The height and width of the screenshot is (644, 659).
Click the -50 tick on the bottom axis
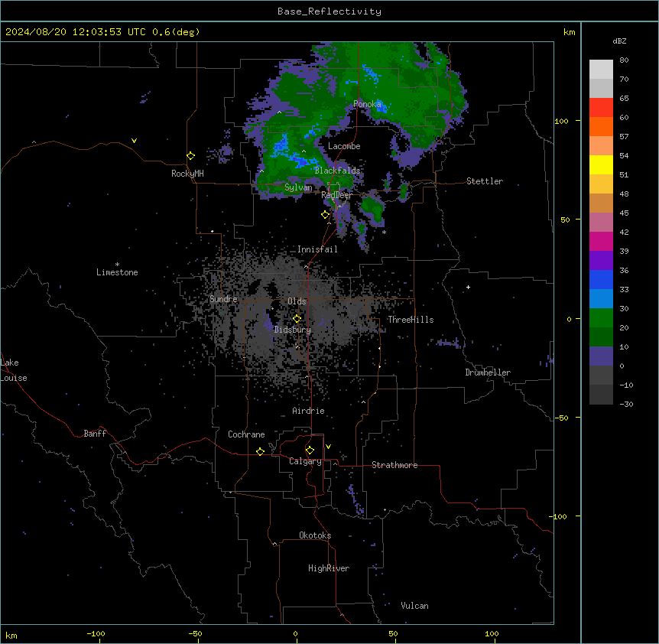(195, 633)
